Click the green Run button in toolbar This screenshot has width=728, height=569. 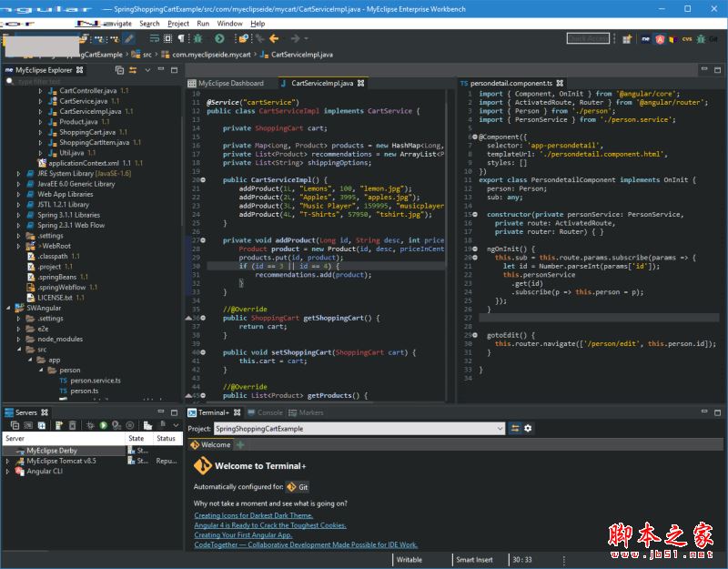tap(219, 38)
